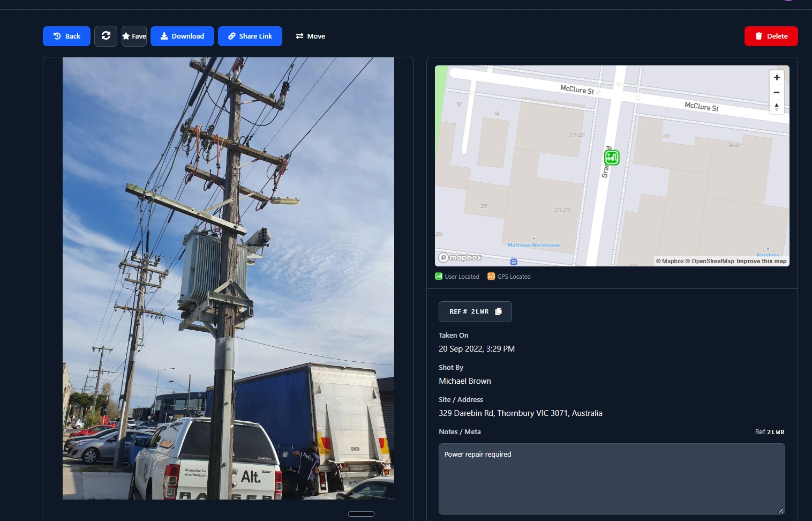Image resolution: width=812 pixels, height=521 pixels.
Task: Click the Mattress Warehouse map label
Action: coord(534,245)
